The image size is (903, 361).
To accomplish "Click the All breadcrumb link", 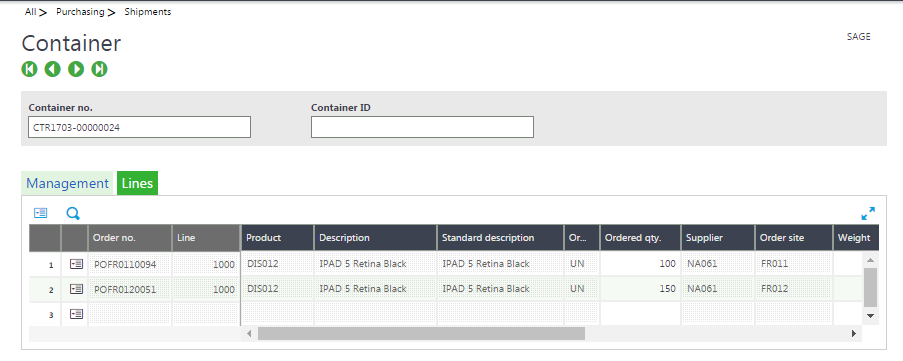I will (31, 12).
